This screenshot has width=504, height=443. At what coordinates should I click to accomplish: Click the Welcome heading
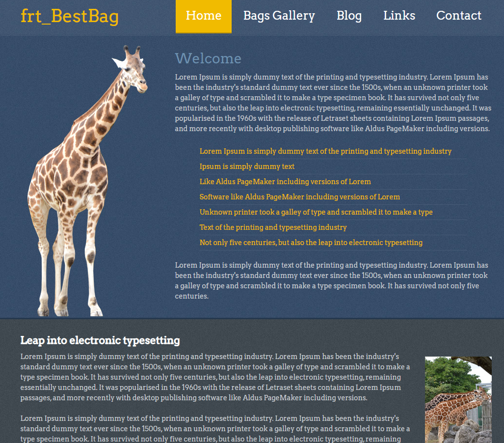click(x=208, y=59)
